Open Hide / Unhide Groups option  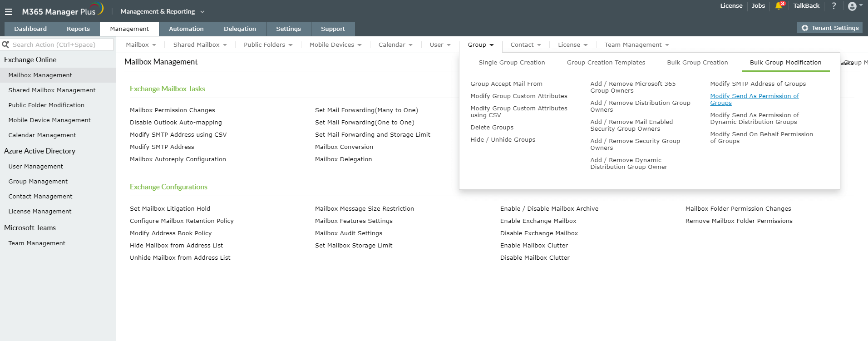click(x=503, y=140)
